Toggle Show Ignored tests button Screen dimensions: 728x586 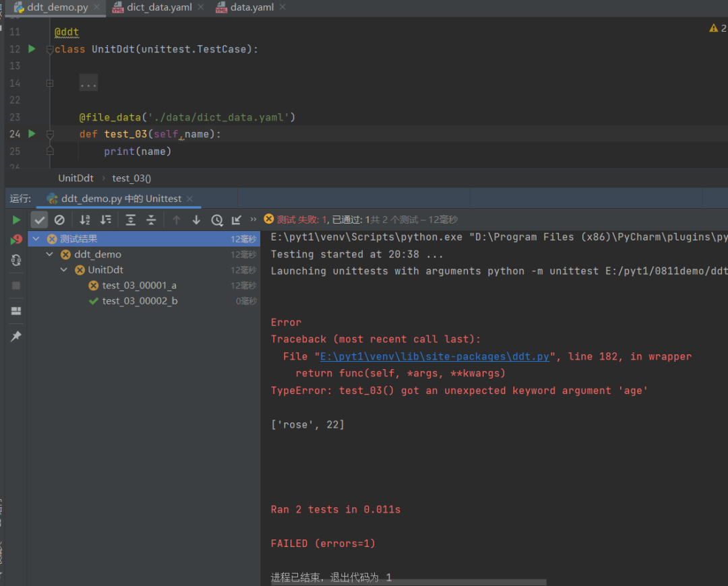[x=59, y=220]
